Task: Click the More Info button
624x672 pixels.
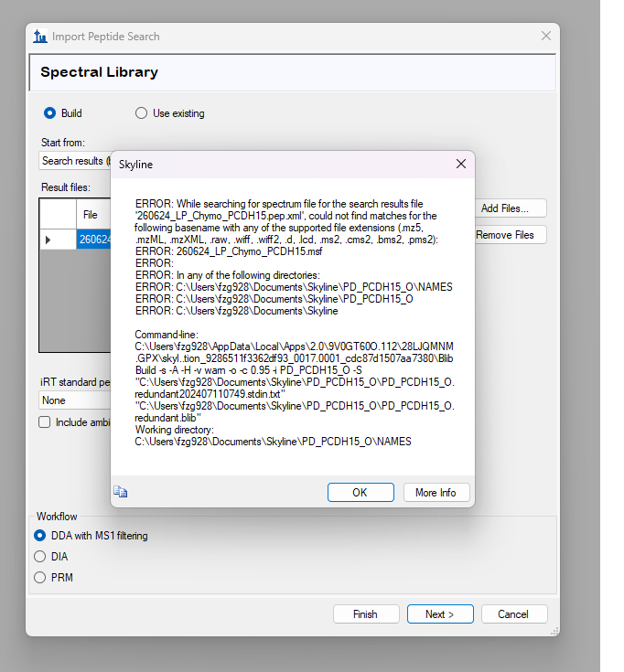Action: pyautogui.click(x=436, y=492)
